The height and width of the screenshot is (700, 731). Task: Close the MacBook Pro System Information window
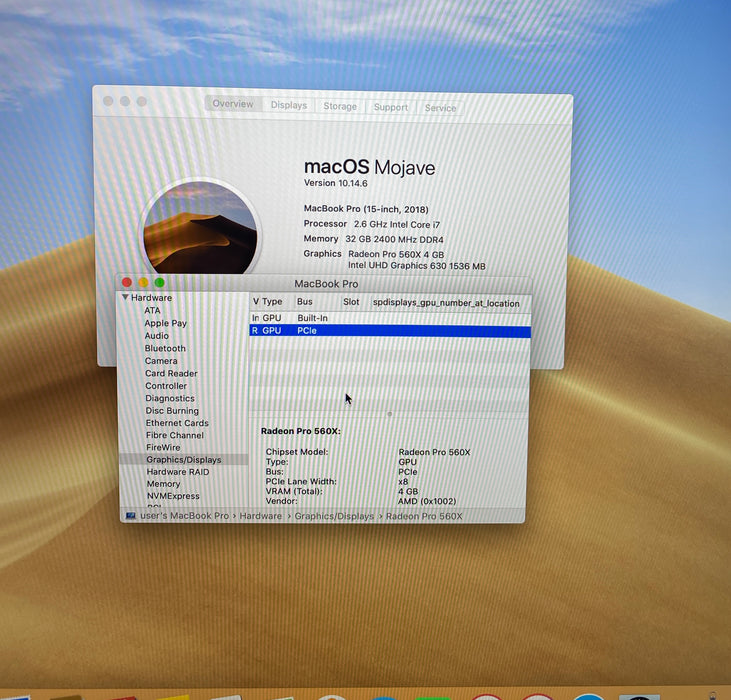126,282
